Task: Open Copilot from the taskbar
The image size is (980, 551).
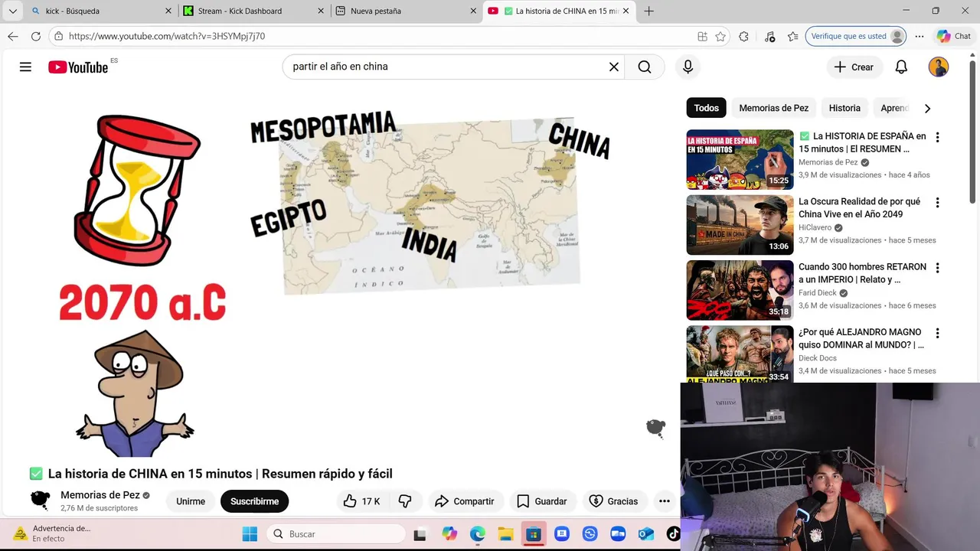Action: click(x=449, y=533)
